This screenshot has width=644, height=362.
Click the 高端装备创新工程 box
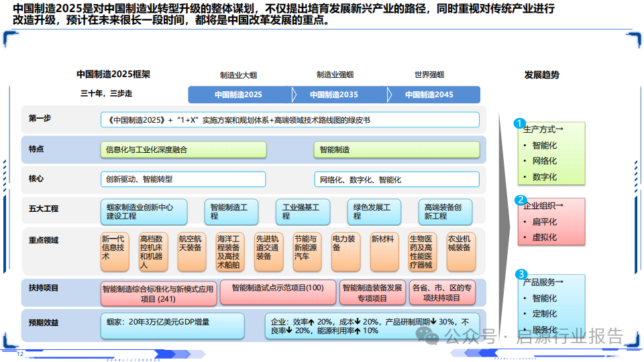tap(445, 212)
